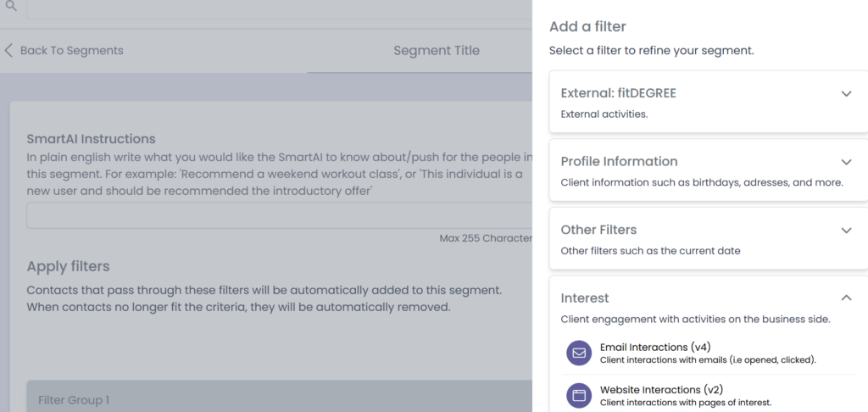Click the chevron on Other Filters
The width and height of the screenshot is (868, 412).
click(x=846, y=230)
